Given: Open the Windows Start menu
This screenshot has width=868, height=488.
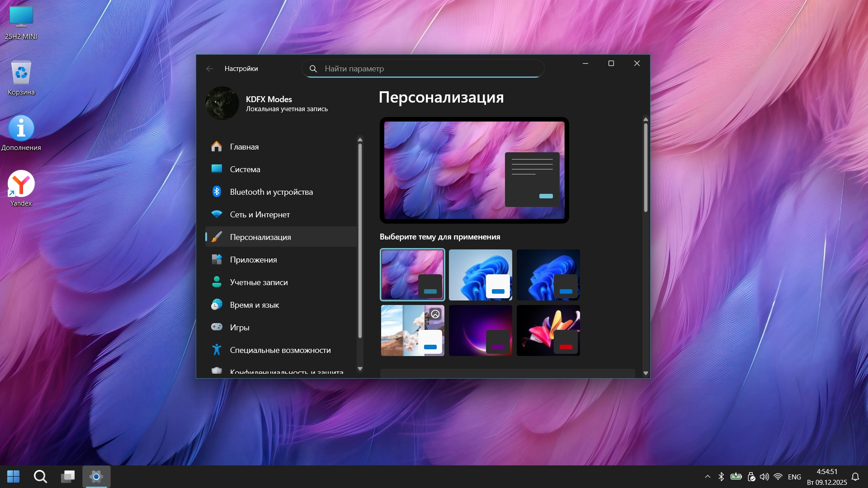Looking at the screenshot, I should click(14, 477).
